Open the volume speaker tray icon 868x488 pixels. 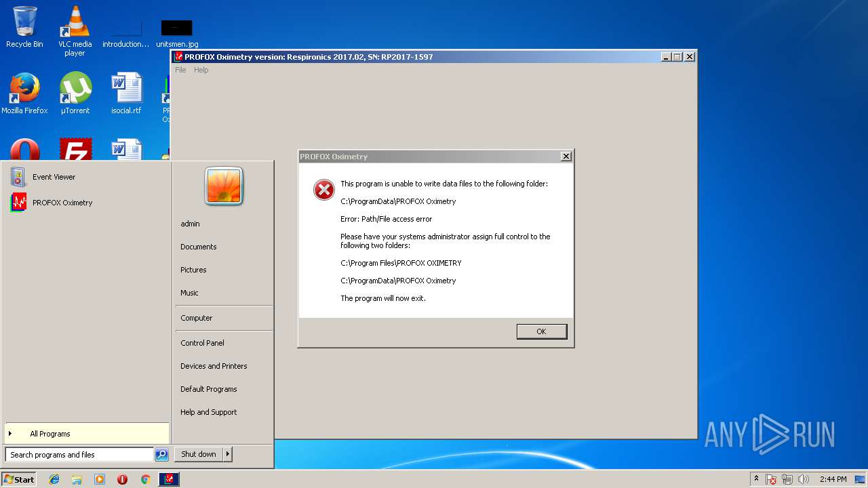(x=804, y=479)
